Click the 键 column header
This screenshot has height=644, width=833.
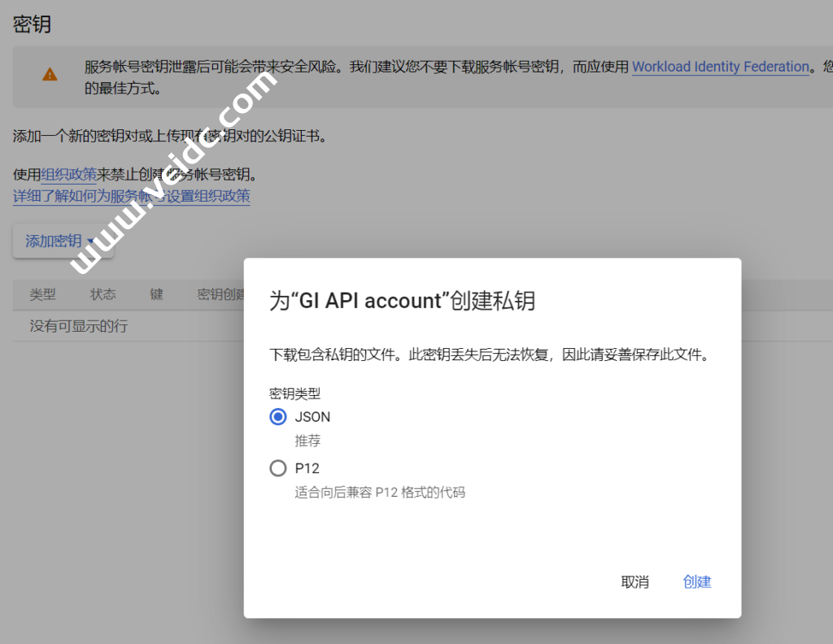point(156,294)
